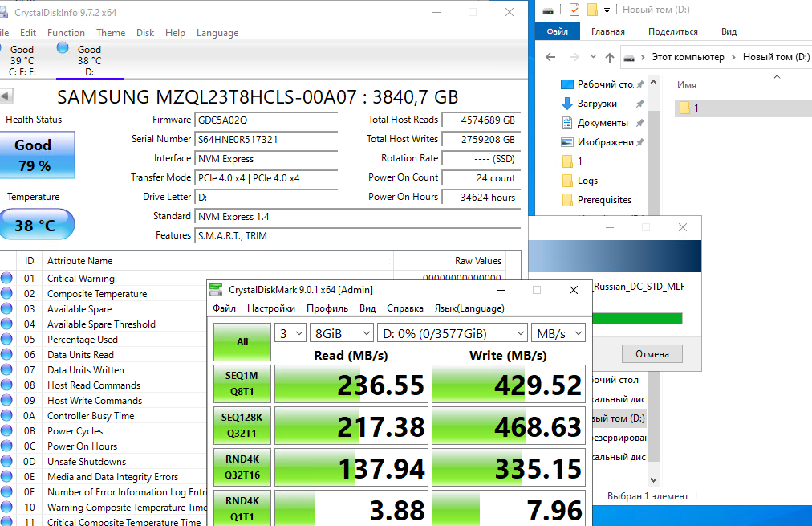Click the new folder icon in quick access toolbar
This screenshot has width=812, height=526.
click(x=592, y=10)
